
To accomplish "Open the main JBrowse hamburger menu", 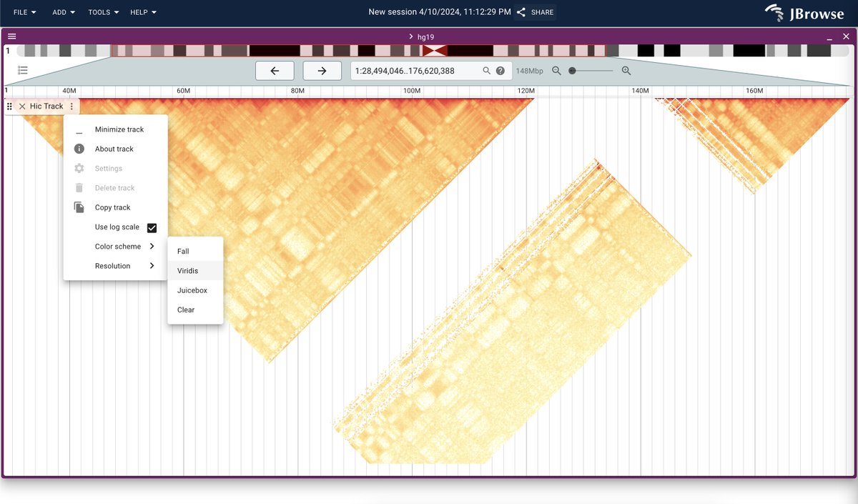I will tap(11, 36).
